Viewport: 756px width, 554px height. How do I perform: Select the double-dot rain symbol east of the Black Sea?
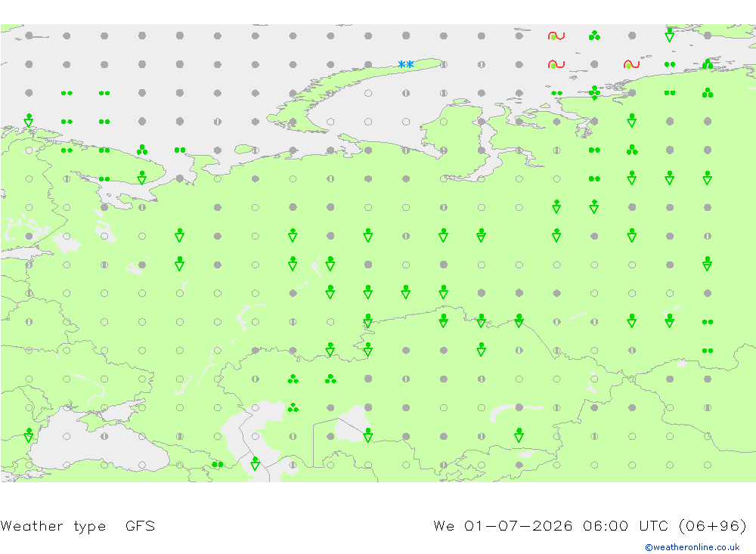coord(218,465)
